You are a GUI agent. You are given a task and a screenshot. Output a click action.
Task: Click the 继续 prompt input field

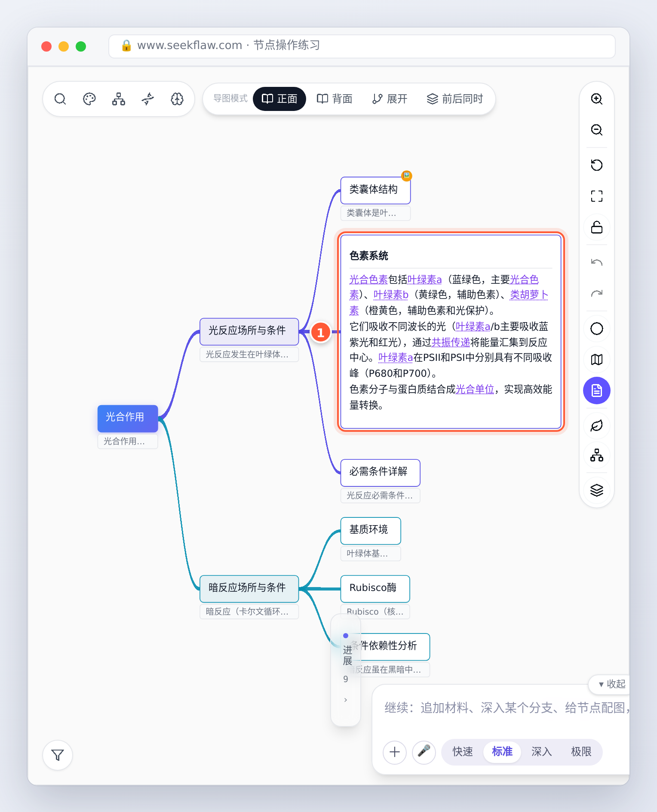click(507, 708)
